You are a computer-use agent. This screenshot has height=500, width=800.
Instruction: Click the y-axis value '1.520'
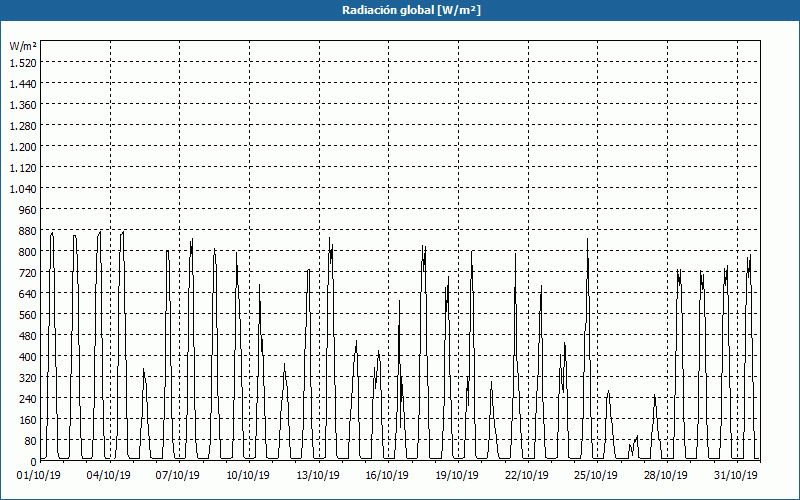pyautogui.click(x=23, y=63)
